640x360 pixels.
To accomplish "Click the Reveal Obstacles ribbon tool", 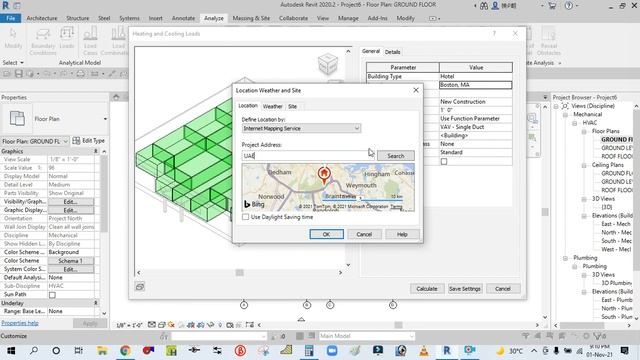I will click(549, 41).
